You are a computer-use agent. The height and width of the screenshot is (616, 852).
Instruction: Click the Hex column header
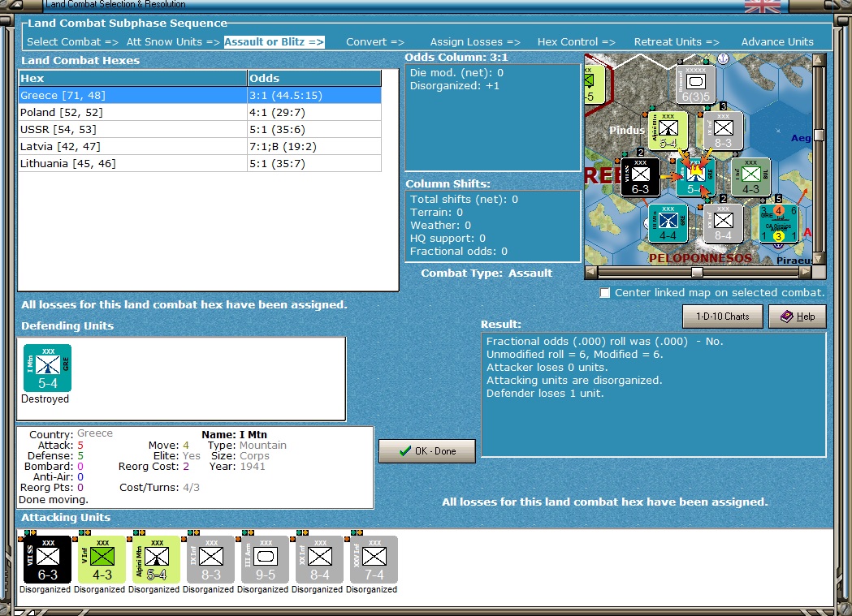point(132,78)
